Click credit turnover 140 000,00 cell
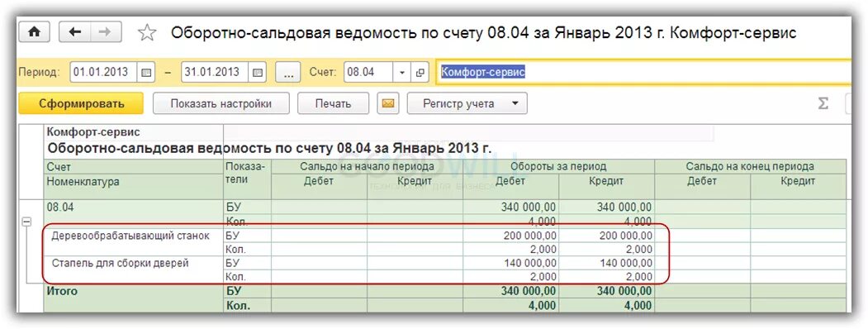Image resolution: width=868 pixels, height=329 pixels. [x=607, y=263]
